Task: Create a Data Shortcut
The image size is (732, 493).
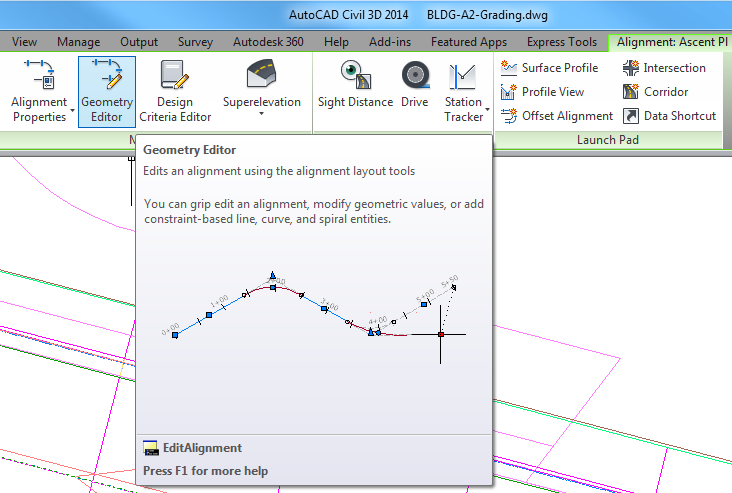Action: point(669,116)
